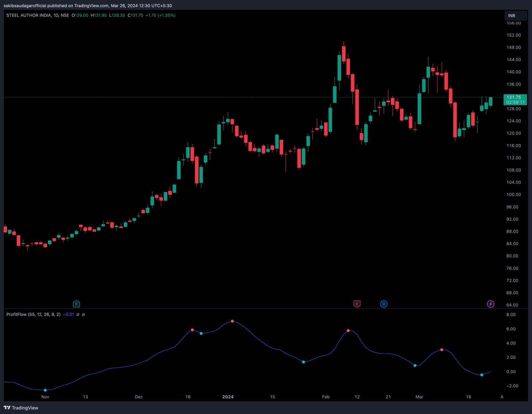The image size is (532, 414).
Task: Click the last cyan ProfitFlow dot
Action: tap(482, 375)
